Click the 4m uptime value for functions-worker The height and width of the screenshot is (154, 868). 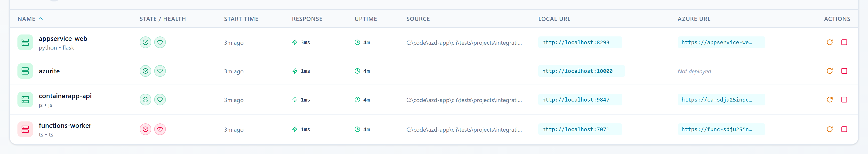(367, 129)
